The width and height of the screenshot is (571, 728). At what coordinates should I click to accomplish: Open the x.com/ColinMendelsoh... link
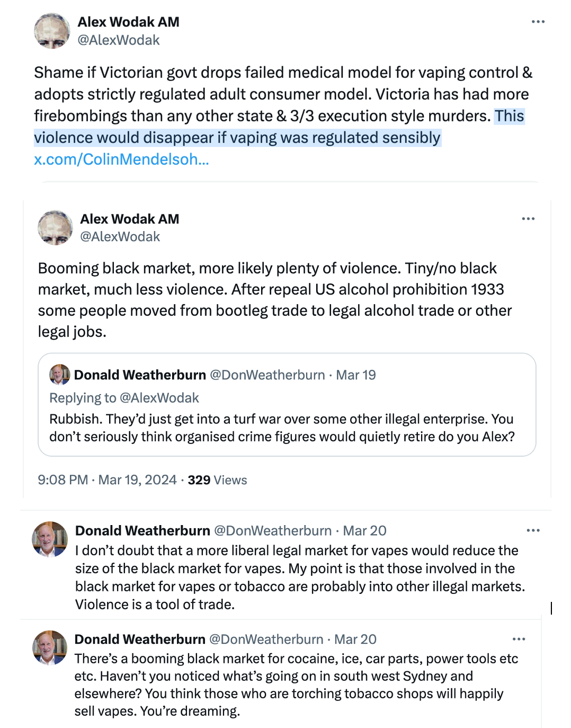pos(121,159)
